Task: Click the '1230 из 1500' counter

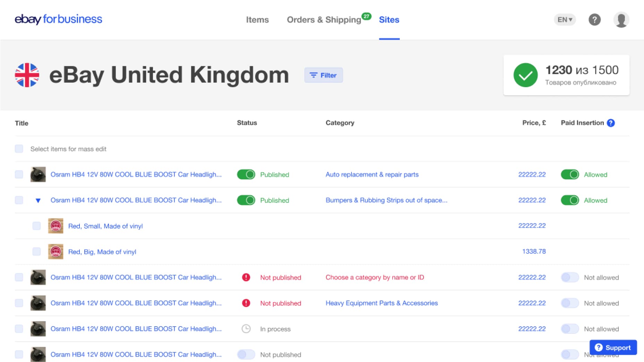Action: [582, 70]
